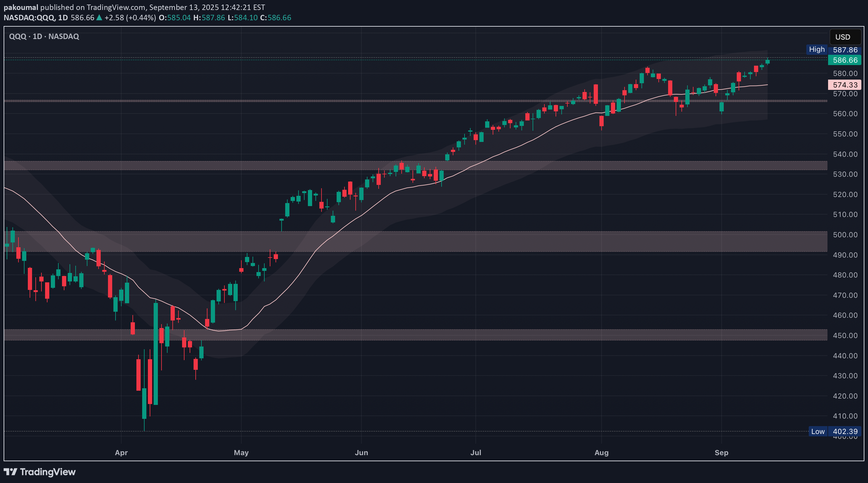The width and height of the screenshot is (868, 483).
Task: Click the QQQ · 1D · NASDAQ chart title
Action: point(44,36)
